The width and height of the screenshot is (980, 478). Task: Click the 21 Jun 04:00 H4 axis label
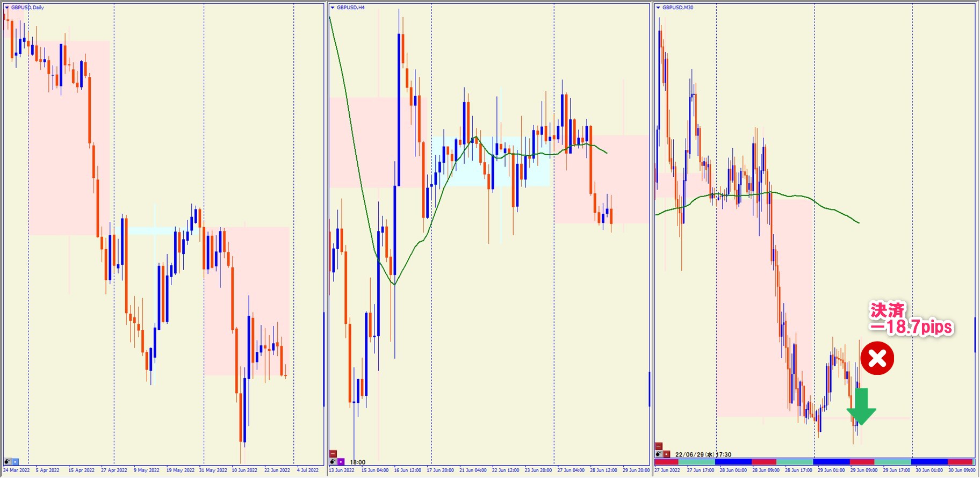pos(472,470)
